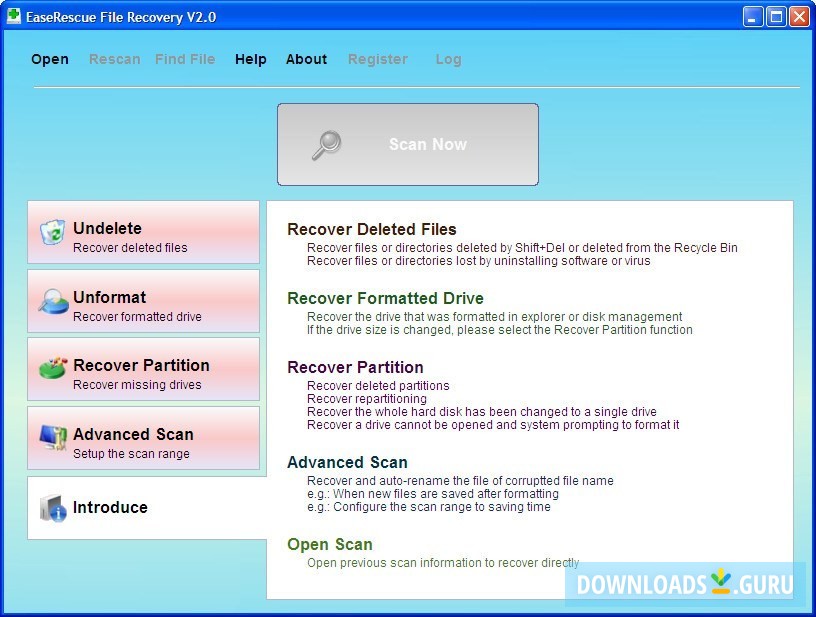The image size is (816, 617).
Task: Select the Rescan menu item
Action: [114, 59]
